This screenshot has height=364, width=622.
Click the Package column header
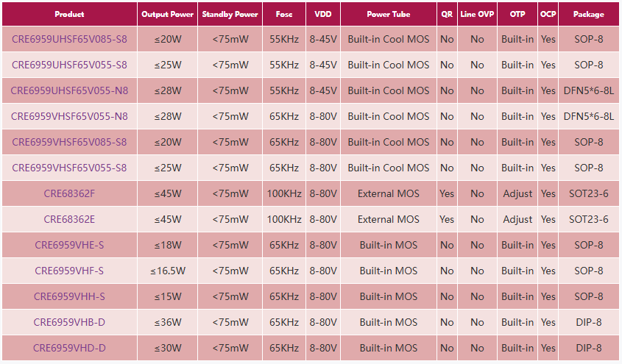coord(588,14)
